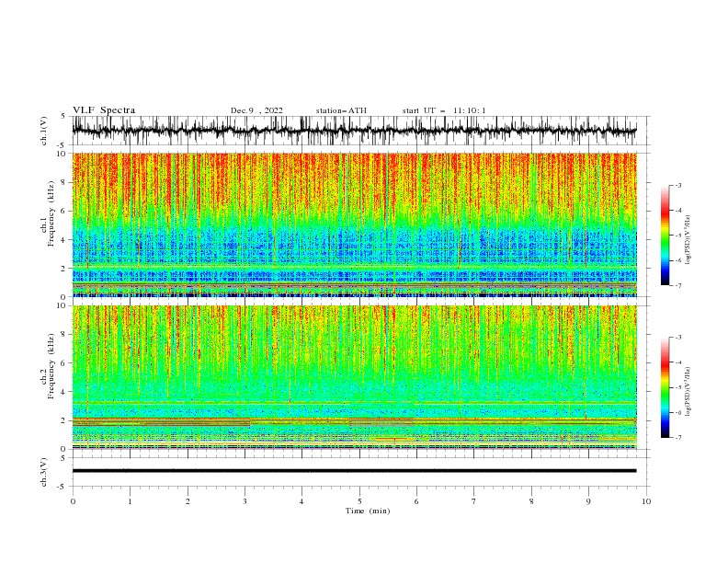This screenshot has height=563, width=728.
Task: Click the time axis tick label "3"
Action: (x=245, y=501)
